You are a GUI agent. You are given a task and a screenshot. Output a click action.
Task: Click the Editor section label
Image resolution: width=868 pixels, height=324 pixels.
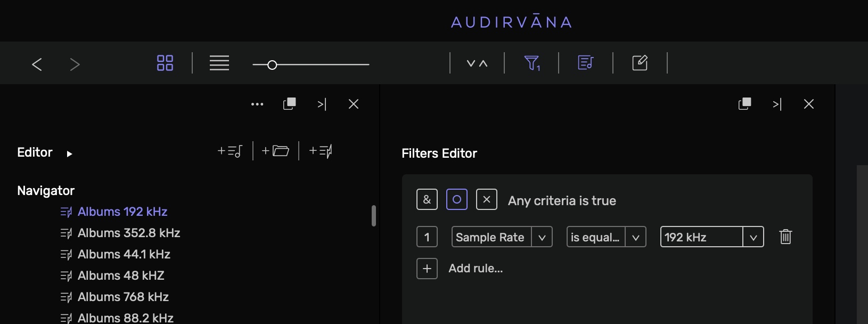[35, 152]
